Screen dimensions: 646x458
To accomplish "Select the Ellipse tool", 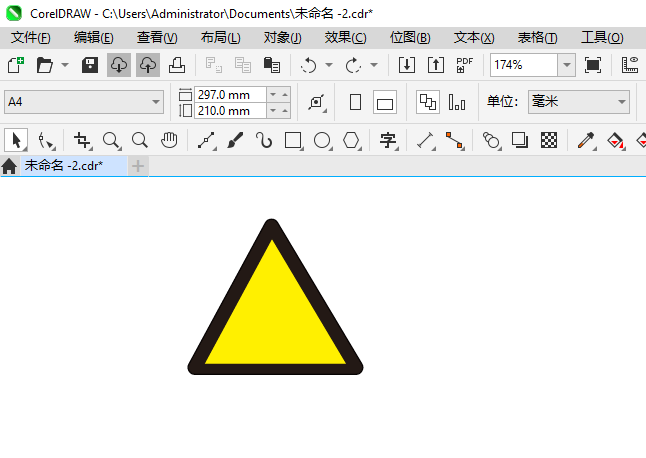I will coord(322,140).
